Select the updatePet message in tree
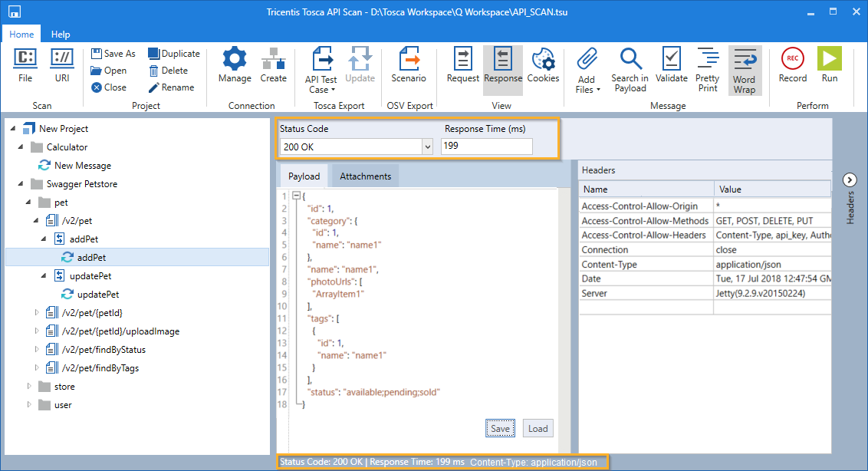The image size is (868, 471). [x=97, y=295]
